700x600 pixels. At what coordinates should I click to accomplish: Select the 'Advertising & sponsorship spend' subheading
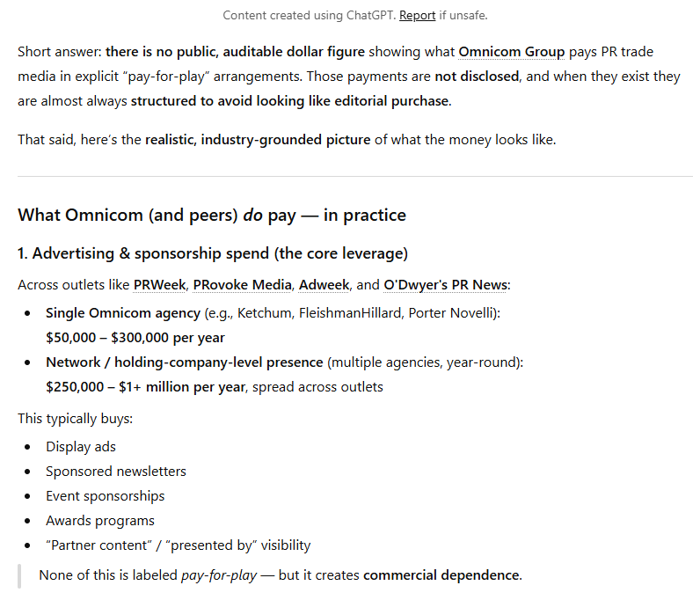click(213, 253)
